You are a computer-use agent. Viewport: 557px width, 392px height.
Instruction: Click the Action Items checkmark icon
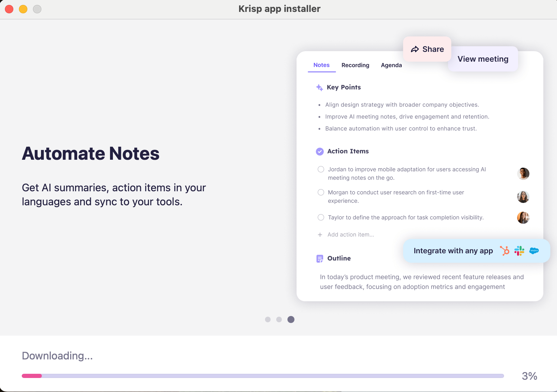[320, 151]
